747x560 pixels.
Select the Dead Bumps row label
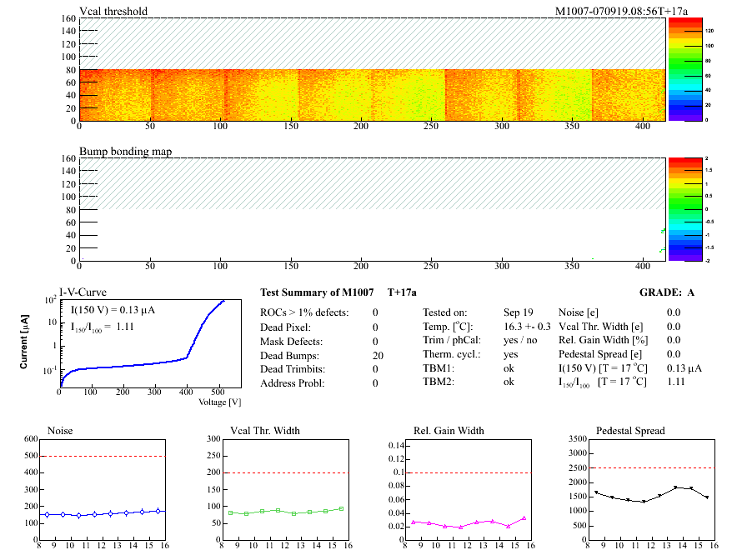(288, 355)
